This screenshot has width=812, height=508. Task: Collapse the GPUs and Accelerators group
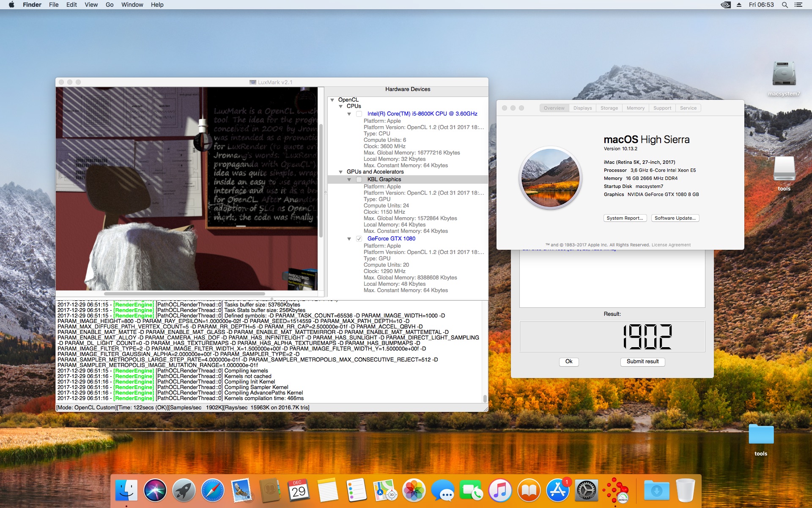[x=341, y=172]
